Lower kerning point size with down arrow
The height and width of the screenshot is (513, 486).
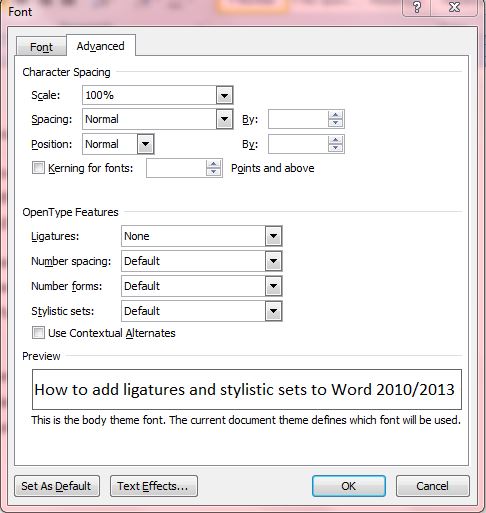pyautogui.click(x=213, y=172)
